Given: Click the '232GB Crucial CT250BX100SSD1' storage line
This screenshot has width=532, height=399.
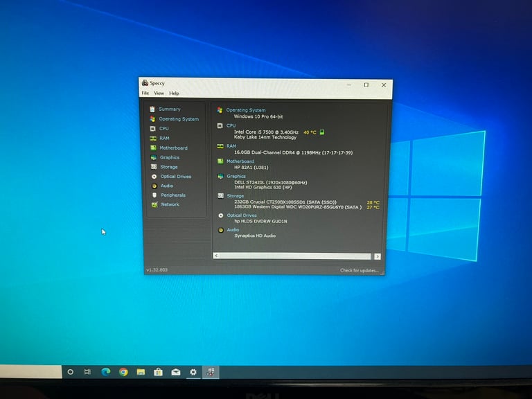Looking at the screenshot, I should point(285,202).
